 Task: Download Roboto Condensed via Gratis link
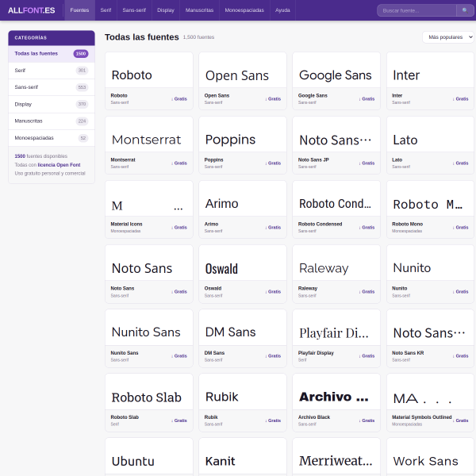367,228
